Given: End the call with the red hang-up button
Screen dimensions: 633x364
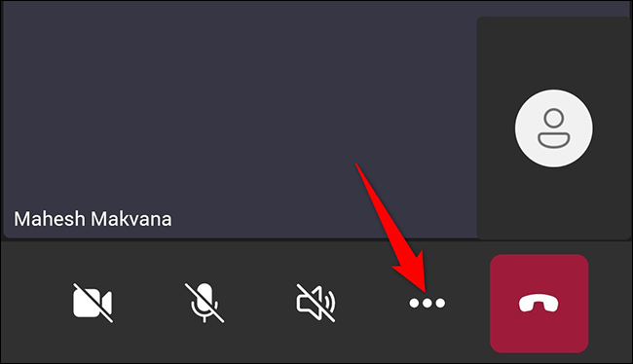Looking at the screenshot, I should [539, 304].
